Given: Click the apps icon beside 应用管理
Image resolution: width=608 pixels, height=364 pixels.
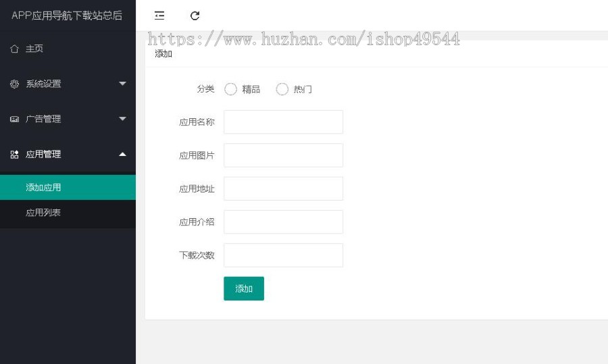Looking at the screenshot, I should tap(14, 154).
